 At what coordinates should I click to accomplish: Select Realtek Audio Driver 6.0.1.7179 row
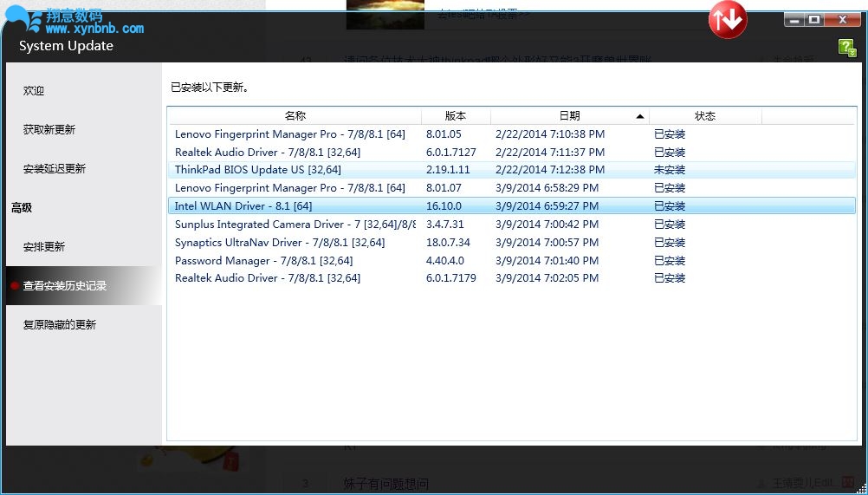pyautogui.click(x=511, y=278)
